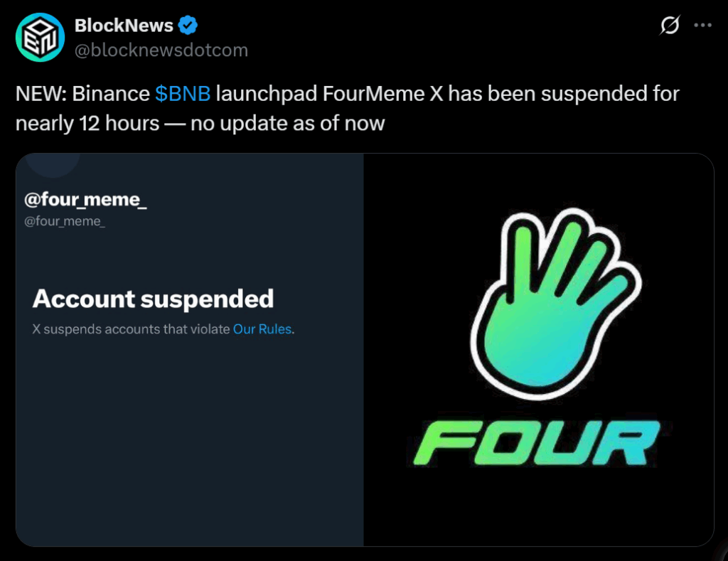Click the small gray @four_meme_ handle
Image resolution: width=728 pixels, height=561 pixels.
pyautogui.click(x=65, y=221)
